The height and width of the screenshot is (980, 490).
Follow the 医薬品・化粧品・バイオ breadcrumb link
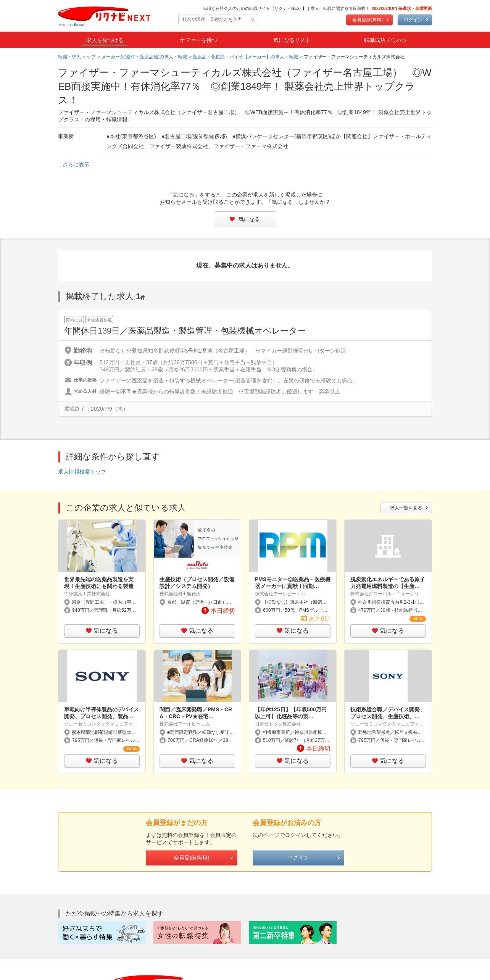(245, 57)
